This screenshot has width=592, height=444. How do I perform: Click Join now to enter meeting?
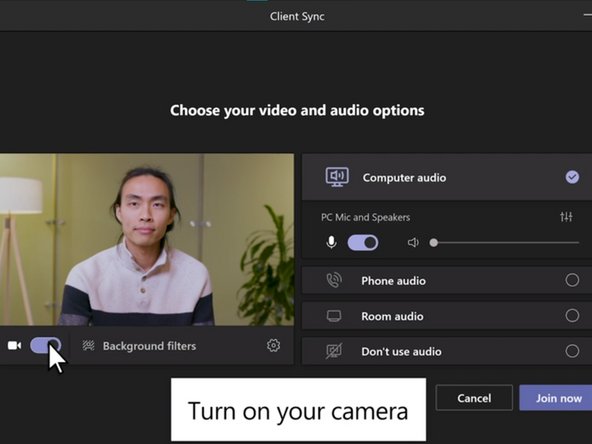[556, 398]
